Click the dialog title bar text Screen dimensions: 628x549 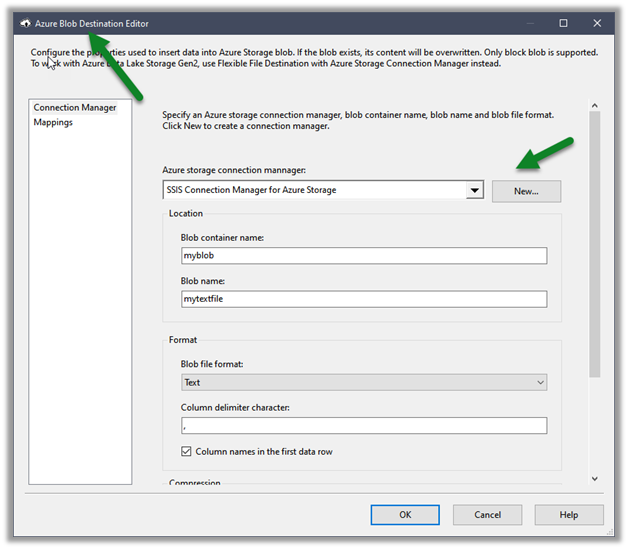92,23
